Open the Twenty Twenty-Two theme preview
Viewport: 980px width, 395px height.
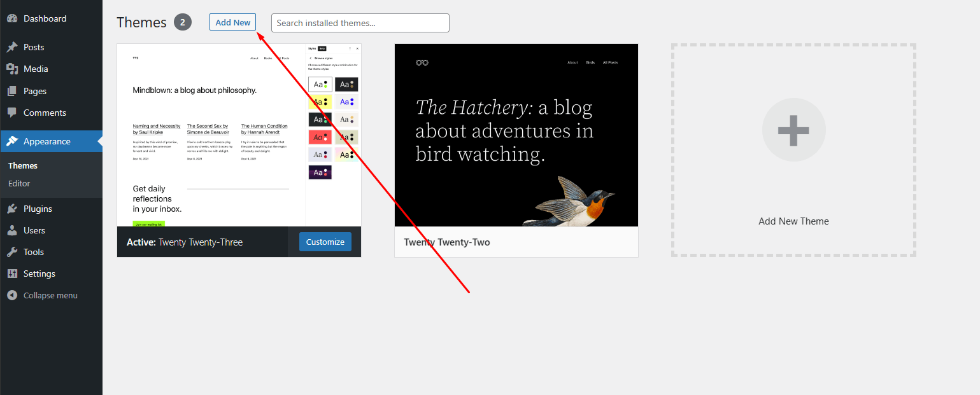pyautogui.click(x=516, y=135)
